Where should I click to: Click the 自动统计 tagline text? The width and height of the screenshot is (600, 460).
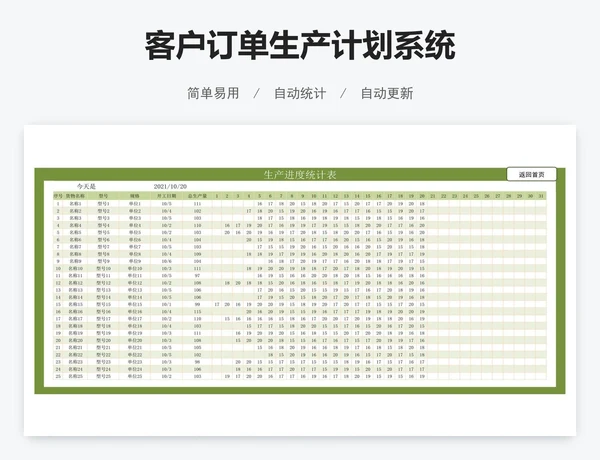[300, 93]
